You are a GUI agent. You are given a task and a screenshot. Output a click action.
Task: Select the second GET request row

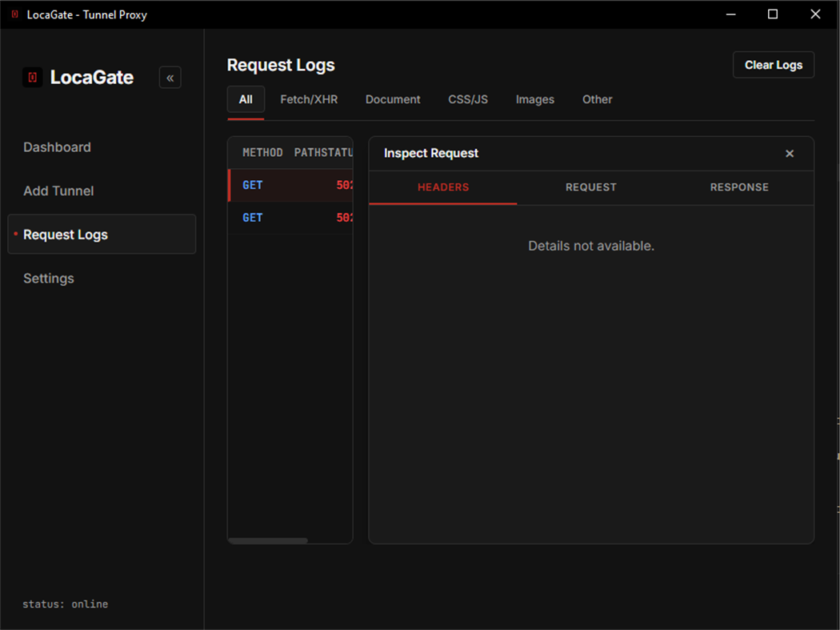(290, 218)
